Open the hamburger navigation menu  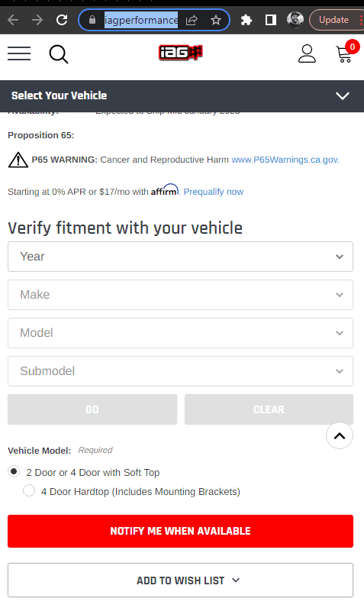[19, 53]
